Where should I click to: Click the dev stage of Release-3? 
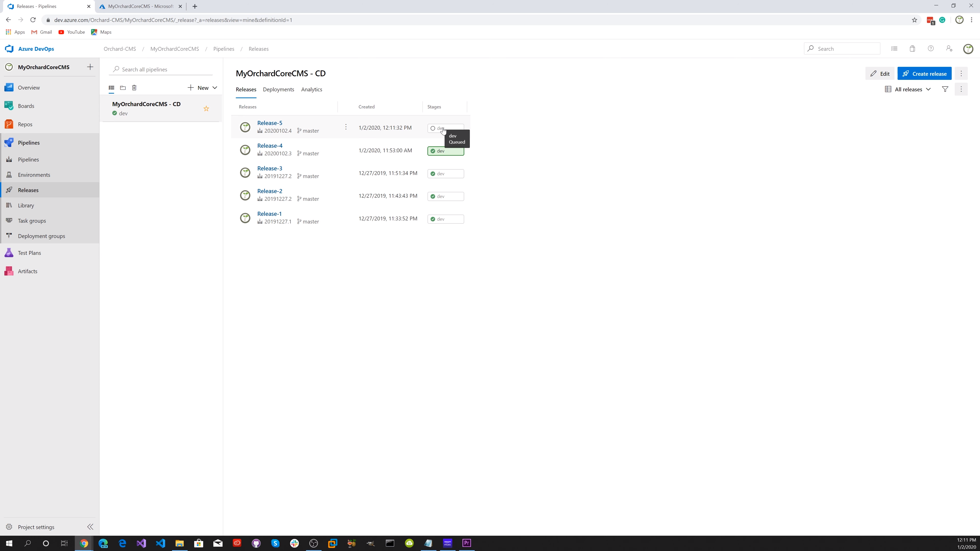pyautogui.click(x=446, y=174)
